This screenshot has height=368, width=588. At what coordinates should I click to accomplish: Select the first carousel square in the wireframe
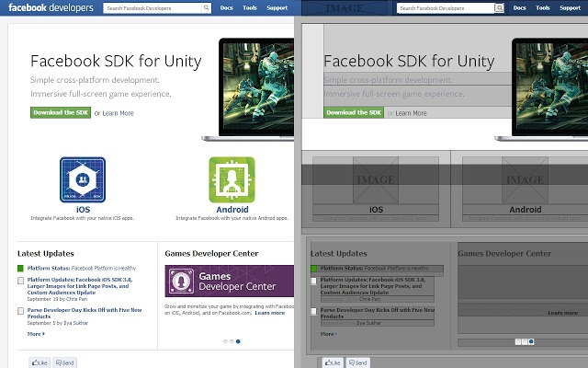tap(518, 341)
